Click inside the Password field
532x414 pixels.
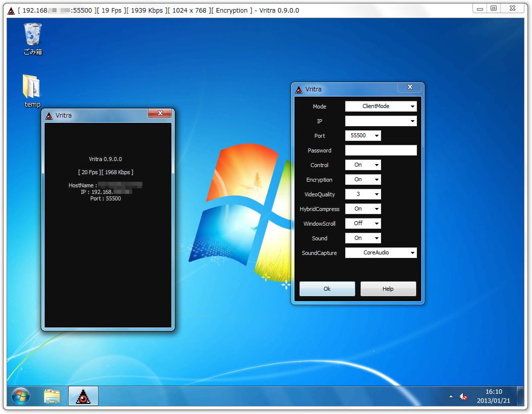pyautogui.click(x=381, y=150)
